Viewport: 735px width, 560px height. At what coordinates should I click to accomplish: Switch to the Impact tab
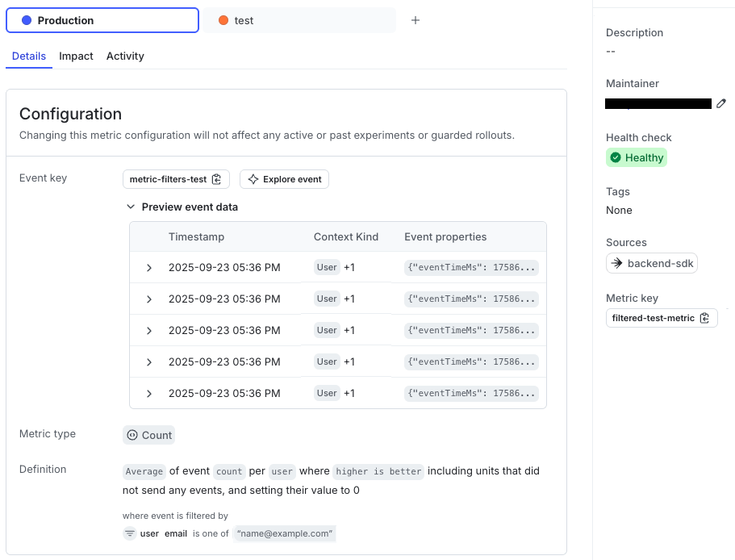click(x=76, y=56)
